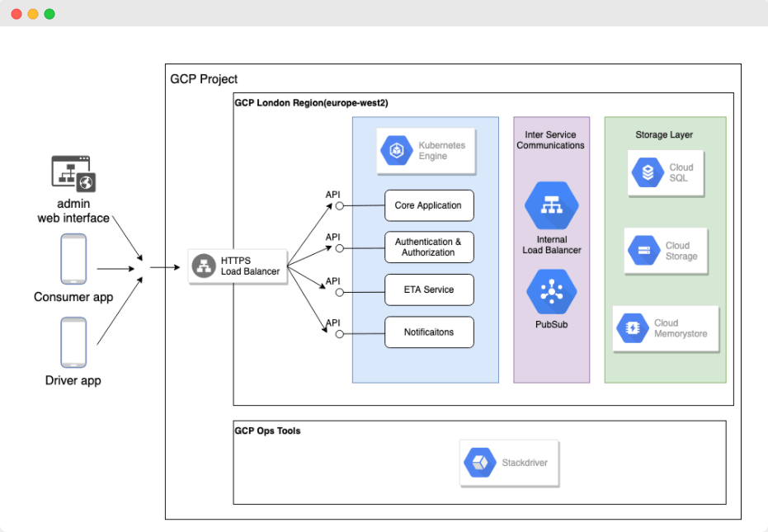The height and width of the screenshot is (532, 768).
Task: Select the ETA Service box
Action: point(429,290)
